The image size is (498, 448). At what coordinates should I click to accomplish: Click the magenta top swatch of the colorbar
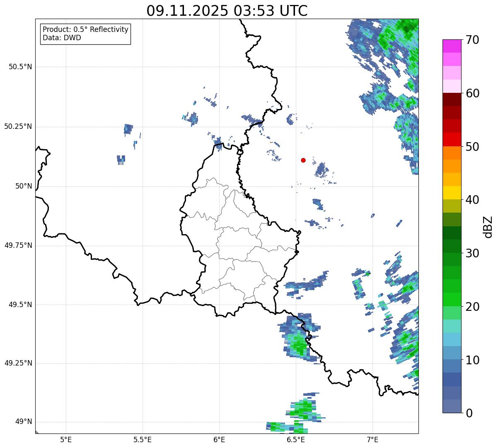pyautogui.click(x=452, y=46)
